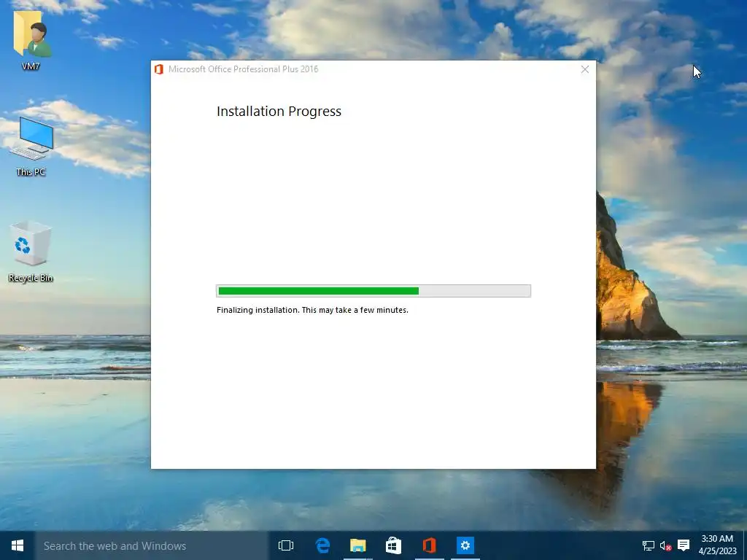Open the Settings gear taskbar icon
The width and height of the screenshot is (747, 560).
point(465,545)
